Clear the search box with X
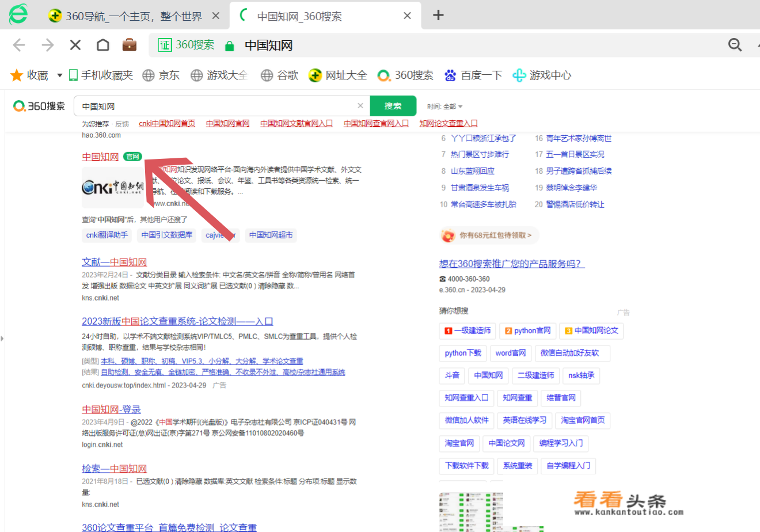 pos(360,106)
